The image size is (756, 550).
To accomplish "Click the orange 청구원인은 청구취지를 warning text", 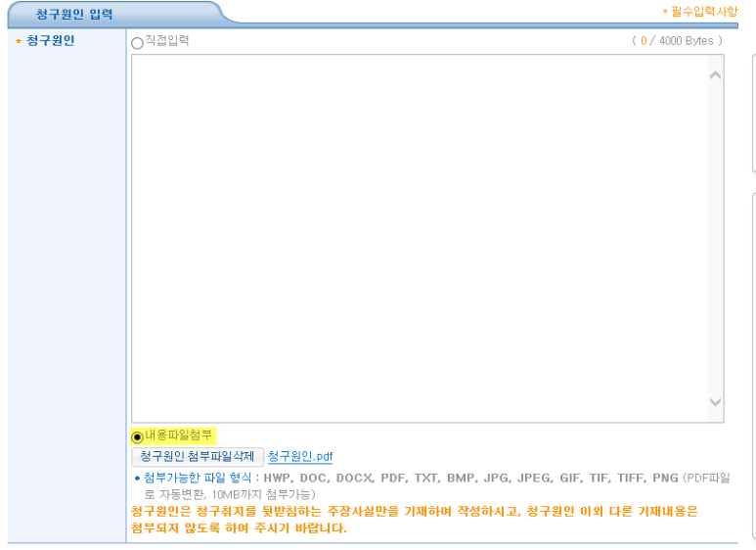I will [414, 520].
